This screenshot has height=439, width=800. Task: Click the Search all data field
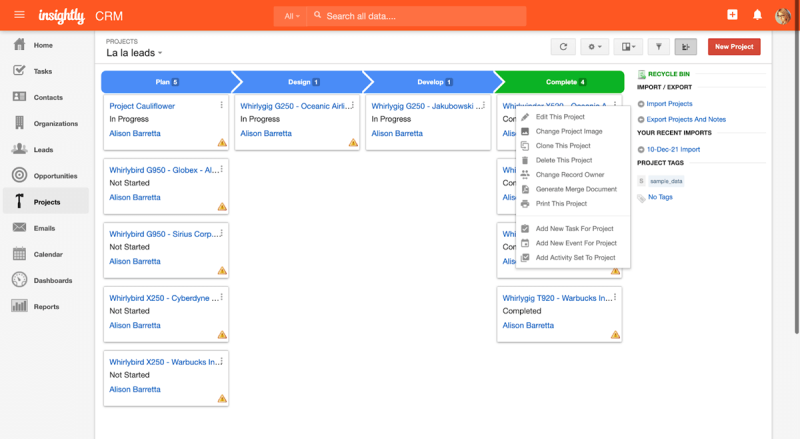[x=417, y=16]
